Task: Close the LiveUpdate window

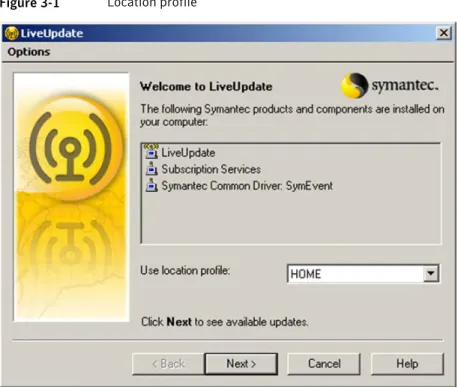Action: click(x=444, y=33)
